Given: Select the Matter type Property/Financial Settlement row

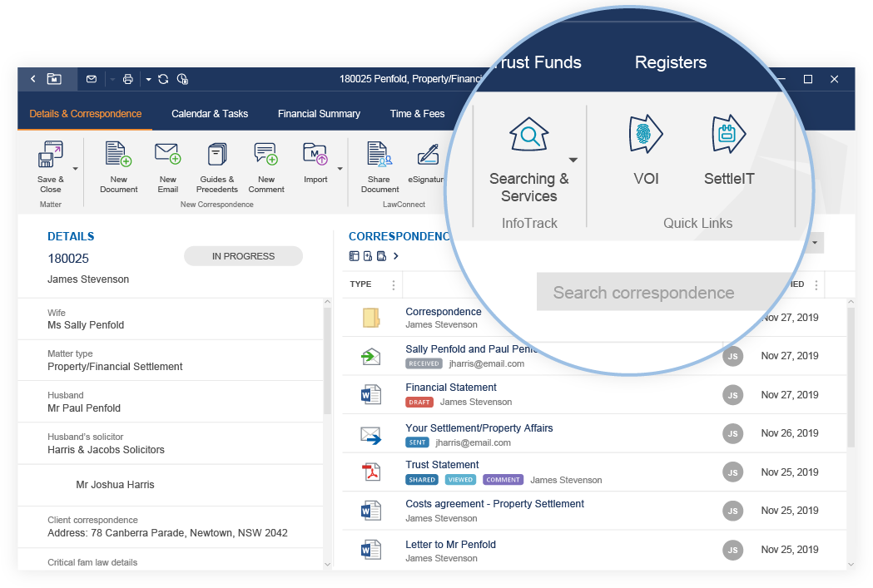Looking at the screenshot, I should tap(171, 360).
